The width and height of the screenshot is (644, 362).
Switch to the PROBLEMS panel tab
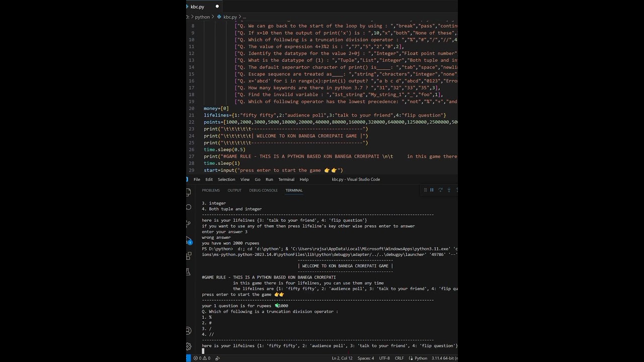point(211,190)
